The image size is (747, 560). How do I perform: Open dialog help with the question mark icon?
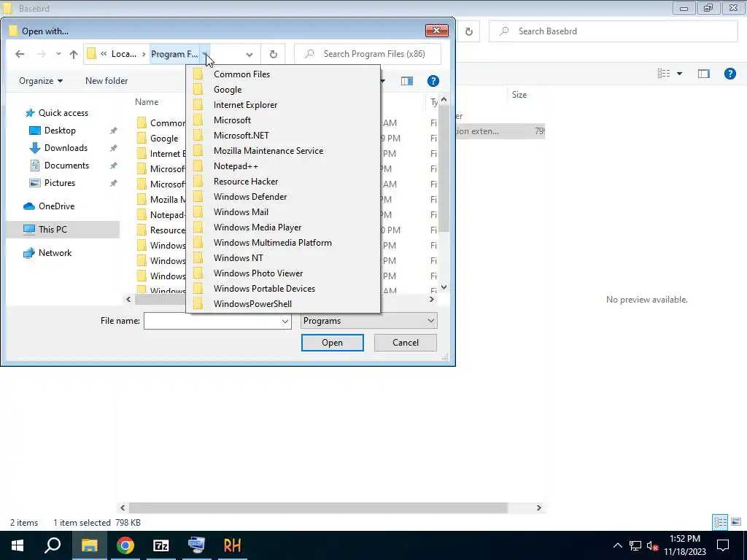tap(433, 81)
